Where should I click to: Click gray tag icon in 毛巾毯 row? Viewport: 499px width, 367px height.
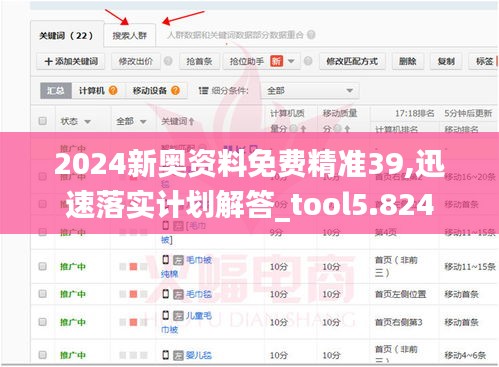coord(178,294)
